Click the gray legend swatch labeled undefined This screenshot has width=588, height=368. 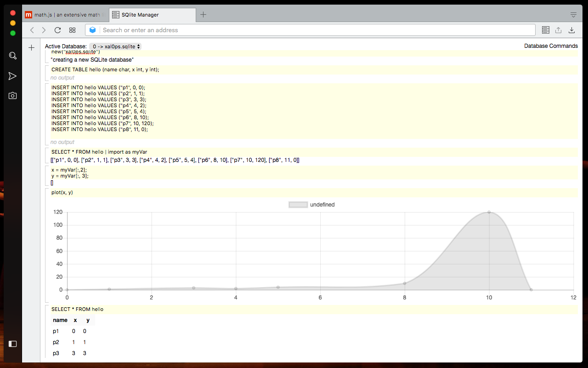coord(298,204)
